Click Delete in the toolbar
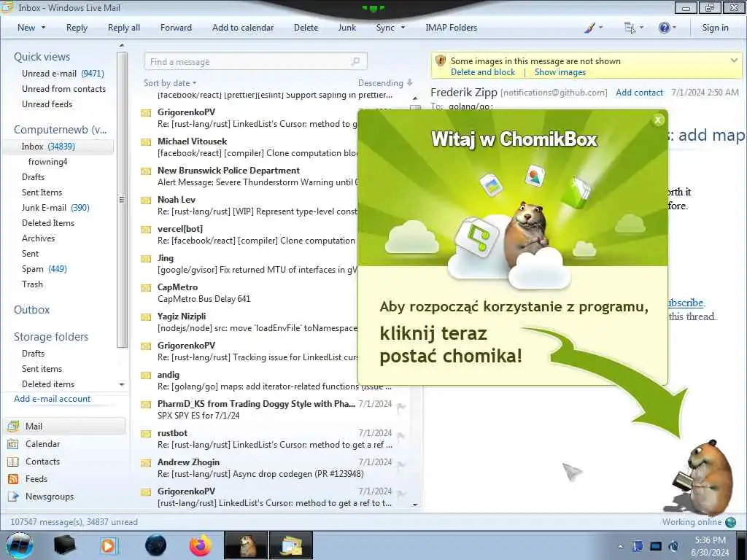This screenshot has width=747, height=560. pyautogui.click(x=306, y=28)
